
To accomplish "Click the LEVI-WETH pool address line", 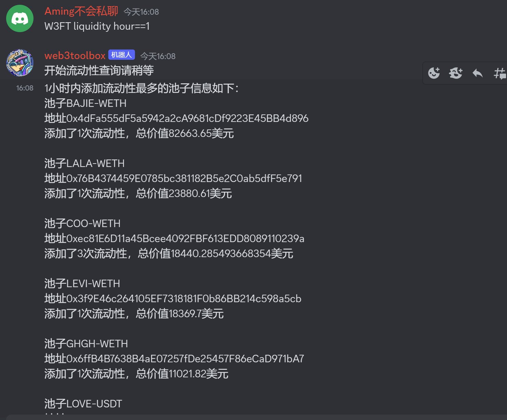I will pyautogui.click(x=173, y=299).
